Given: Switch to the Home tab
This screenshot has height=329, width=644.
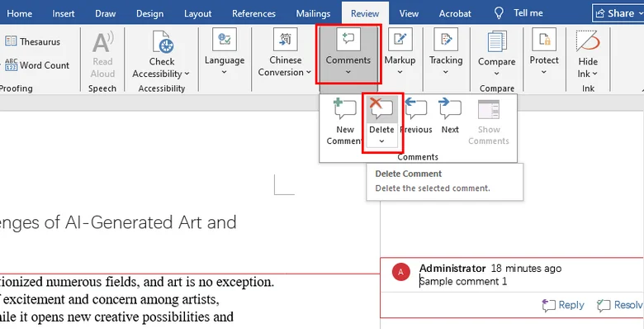Looking at the screenshot, I should click(x=19, y=13).
